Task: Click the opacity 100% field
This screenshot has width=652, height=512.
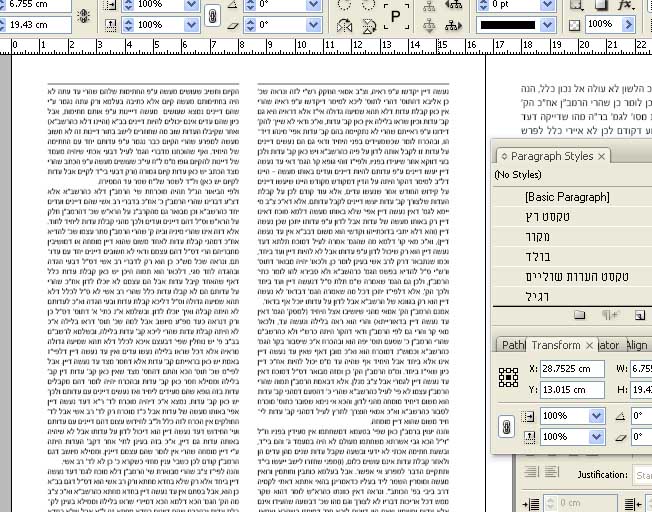Action: (x=604, y=25)
